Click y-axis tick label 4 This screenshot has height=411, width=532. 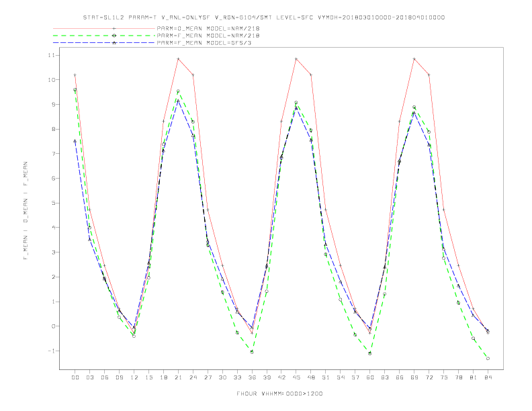(54, 228)
